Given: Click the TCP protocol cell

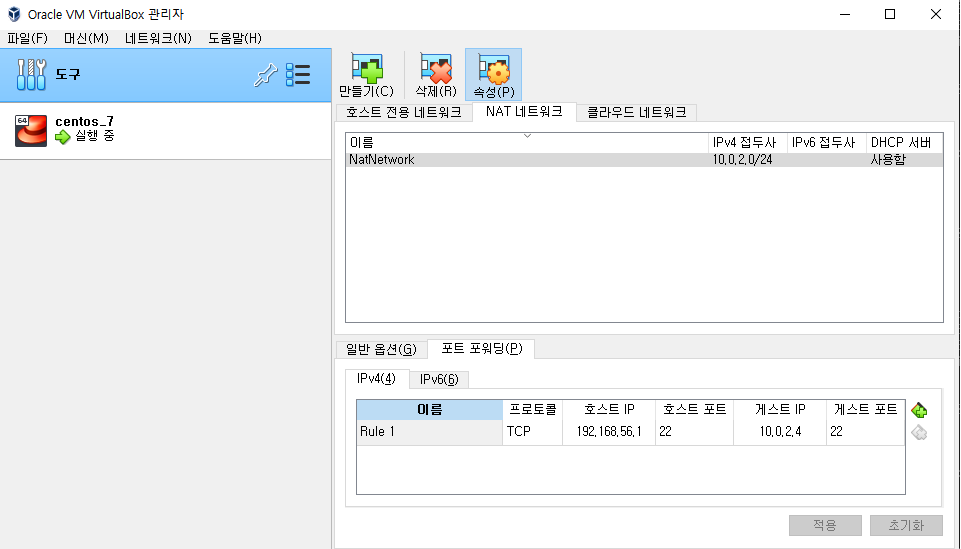Looking at the screenshot, I should [532, 432].
